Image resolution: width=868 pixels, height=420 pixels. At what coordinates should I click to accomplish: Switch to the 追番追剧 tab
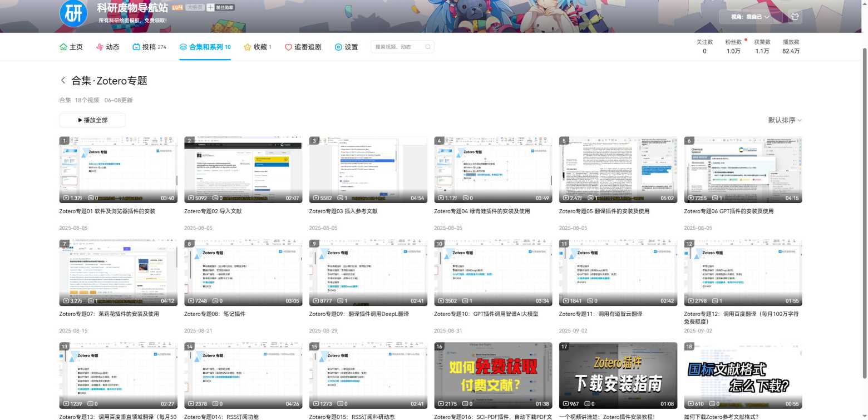[303, 47]
